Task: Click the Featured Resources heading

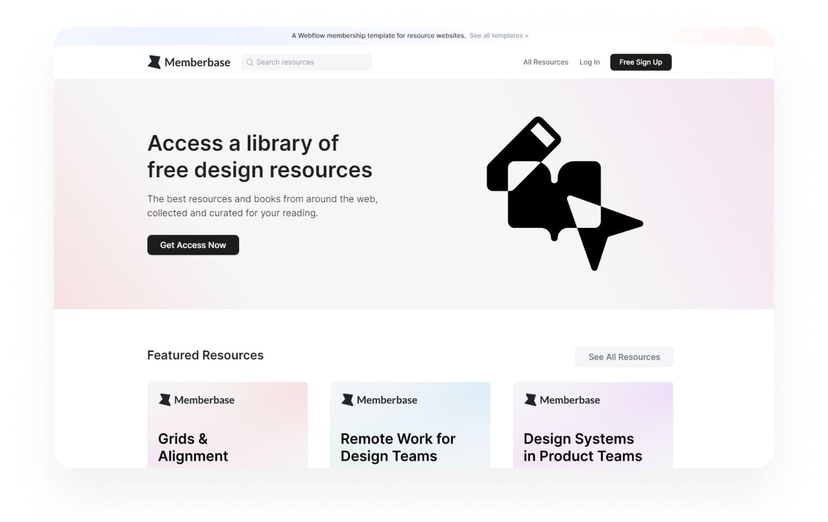Action: 205,355
